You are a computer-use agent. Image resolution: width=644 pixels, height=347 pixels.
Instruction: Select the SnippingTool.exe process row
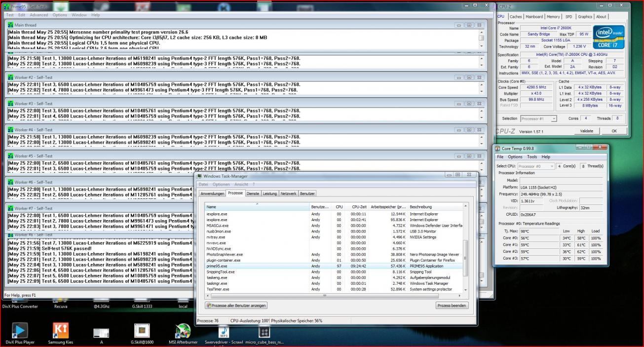(x=334, y=272)
